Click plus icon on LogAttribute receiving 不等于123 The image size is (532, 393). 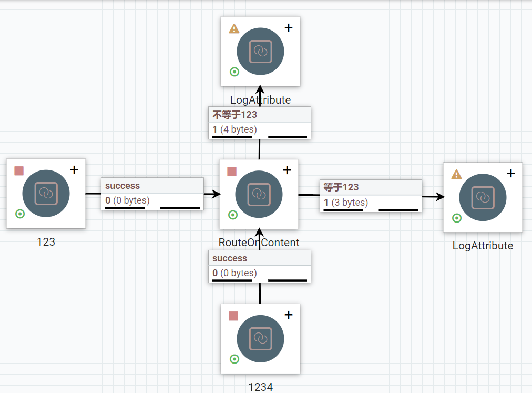pyautogui.click(x=288, y=28)
